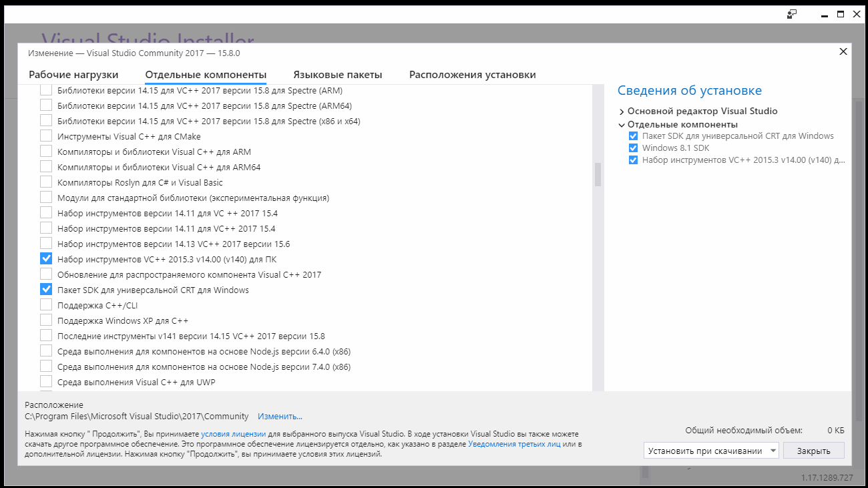Check the Spectre (ARM) libraries checkbox
The width and height of the screenshot is (868, 488).
tap(46, 90)
